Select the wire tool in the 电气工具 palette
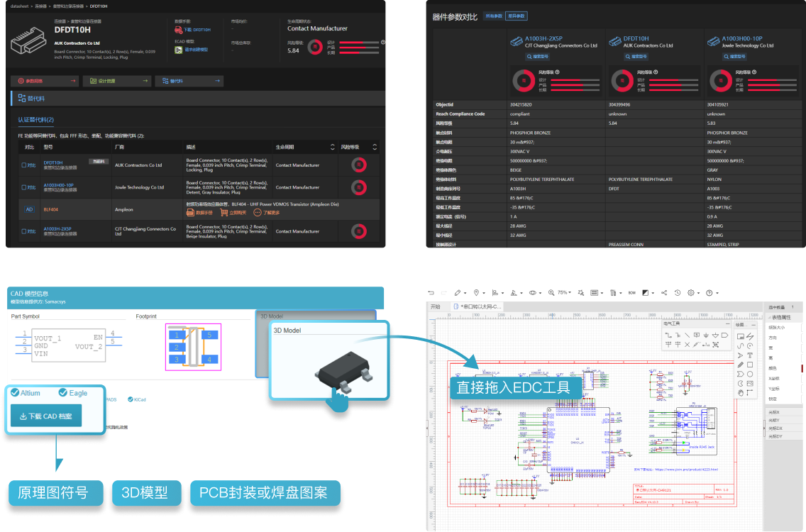The image size is (806, 532). click(x=668, y=335)
